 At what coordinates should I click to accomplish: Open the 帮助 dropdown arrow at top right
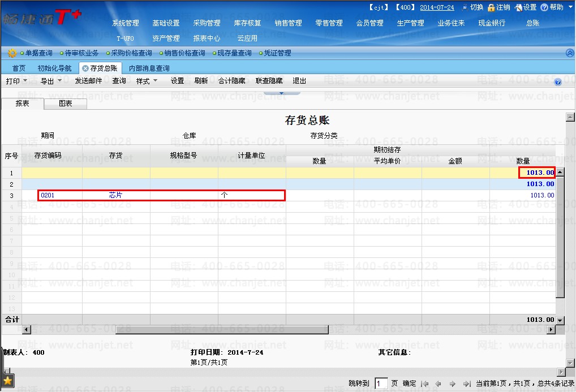pyautogui.click(x=570, y=7)
